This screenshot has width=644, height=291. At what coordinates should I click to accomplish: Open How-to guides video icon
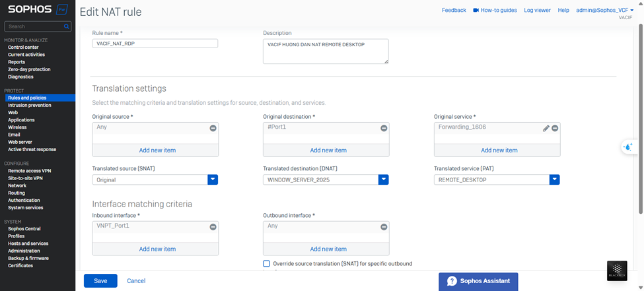[x=476, y=11]
